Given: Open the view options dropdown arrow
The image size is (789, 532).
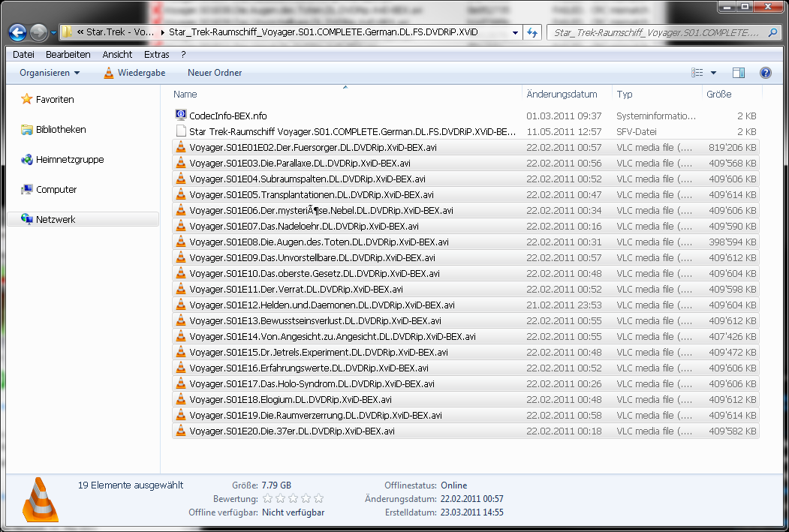Looking at the screenshot, I should (713, 73).
